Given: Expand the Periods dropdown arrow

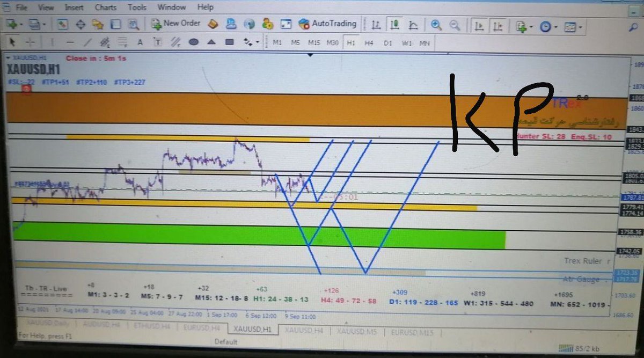Looking at the screenshot, I should (555, 27).
